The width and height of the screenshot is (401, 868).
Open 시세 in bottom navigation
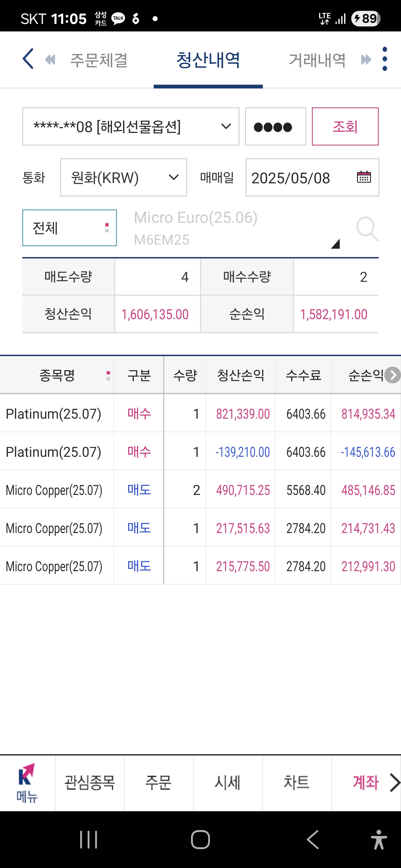click(x=228, y=783)
